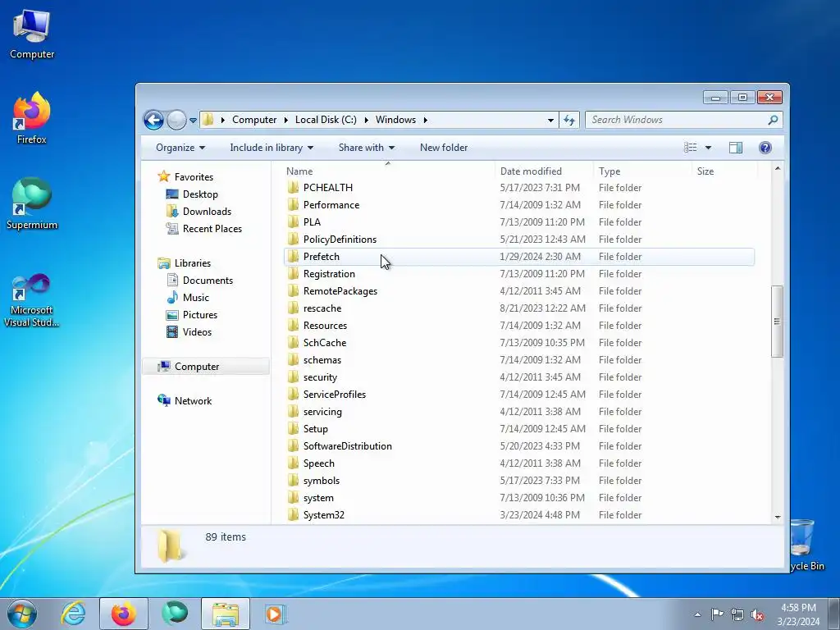The height and width of the screenshot is (630, 840).
Task: Open the Supermium desktop shortcut
Action: click(x=32, y=203)
